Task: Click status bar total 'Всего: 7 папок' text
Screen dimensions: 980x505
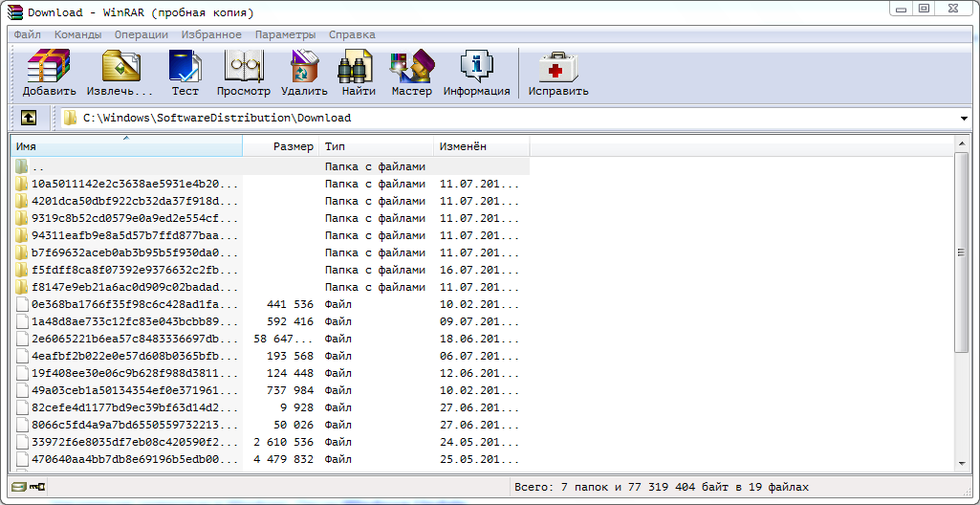Action: (560, 486)
